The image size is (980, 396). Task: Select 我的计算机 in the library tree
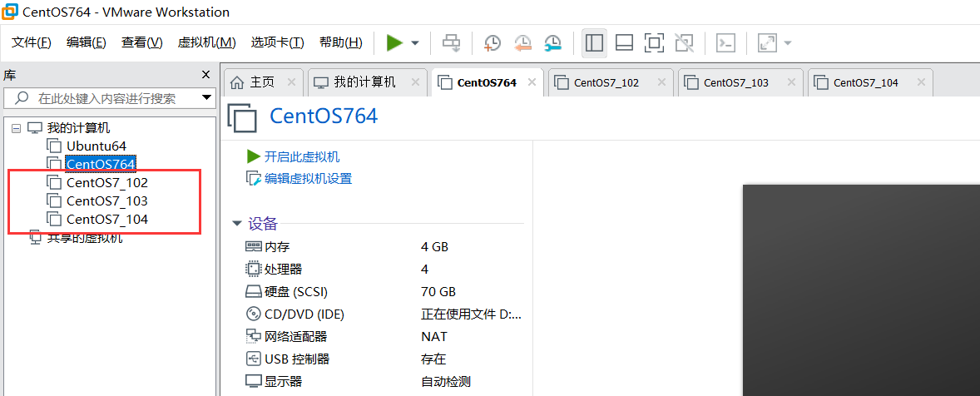(x=79, y=128)
